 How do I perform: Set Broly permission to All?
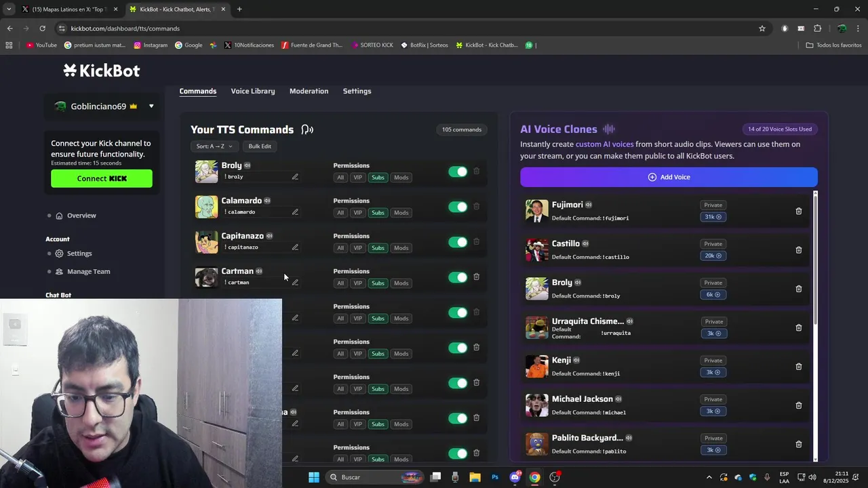tap(340, 178)
